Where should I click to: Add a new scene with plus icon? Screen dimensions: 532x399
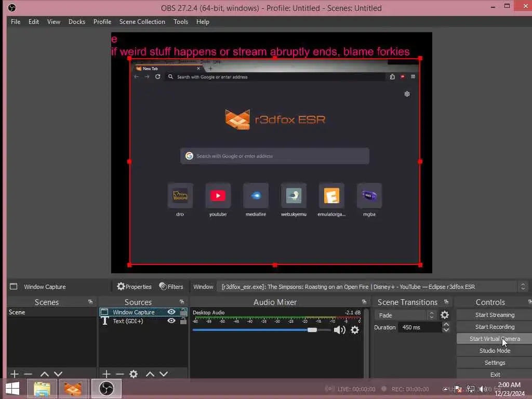14,374
